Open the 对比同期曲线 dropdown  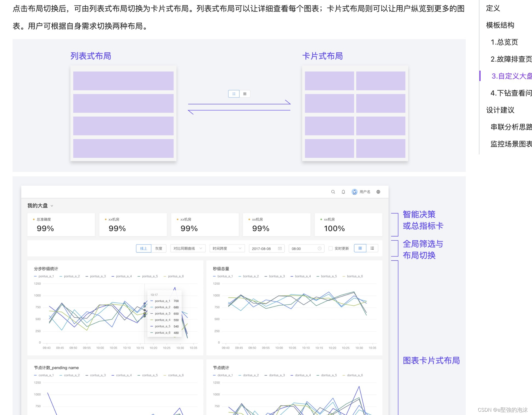point(188,249)
